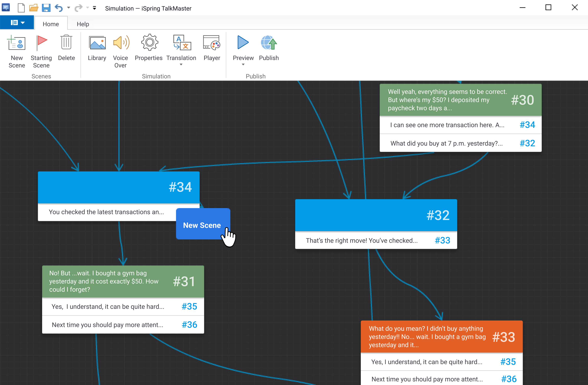
Task: Open a simulation file
Action: pyautogui.click(x=34, y=8)
